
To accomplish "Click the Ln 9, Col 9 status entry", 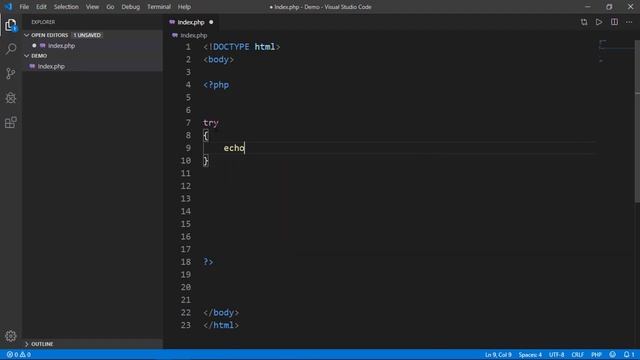I will pyautogui.click(x=498, y=355).
